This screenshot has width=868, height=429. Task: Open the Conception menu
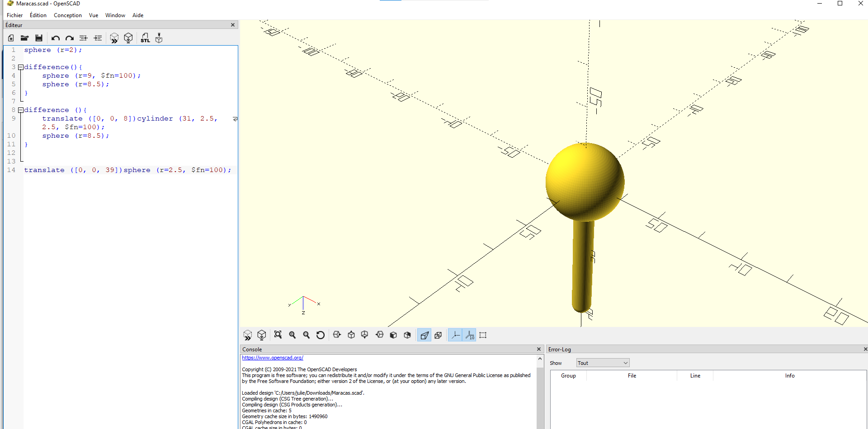[x=68, y=15]
